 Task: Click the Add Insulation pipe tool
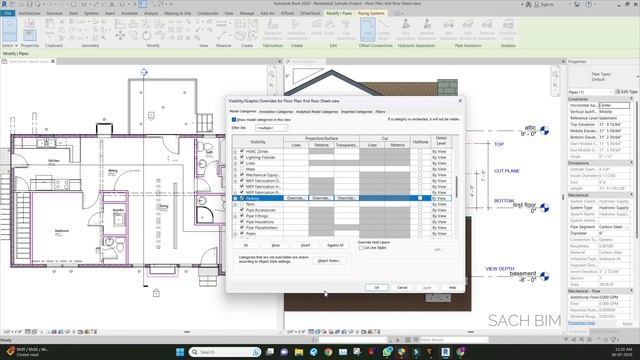(449, 29)
